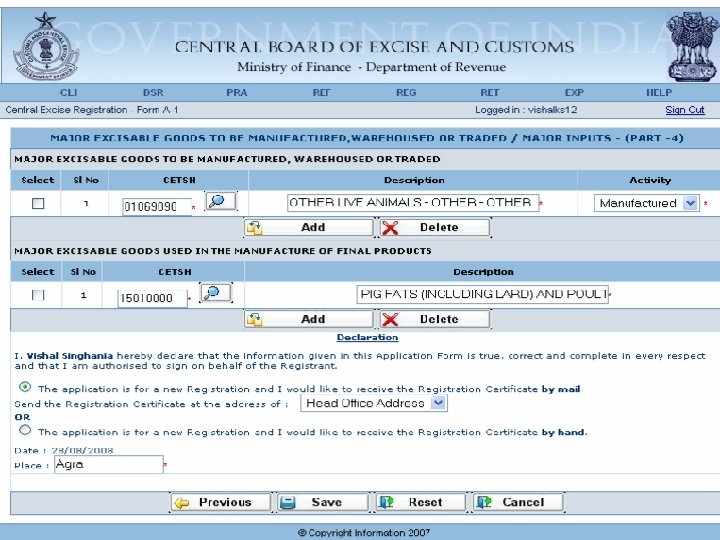Choose receive Registration Certificate by hand option

[25, 430]
